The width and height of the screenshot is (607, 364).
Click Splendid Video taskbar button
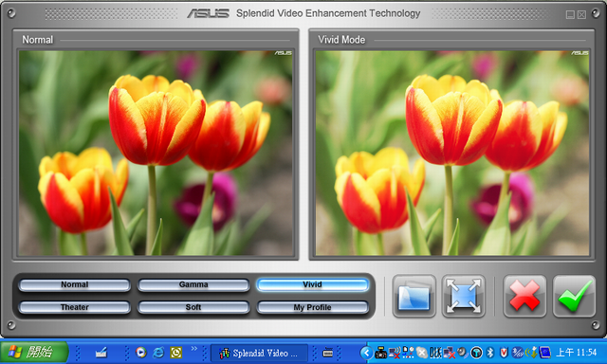259,353
